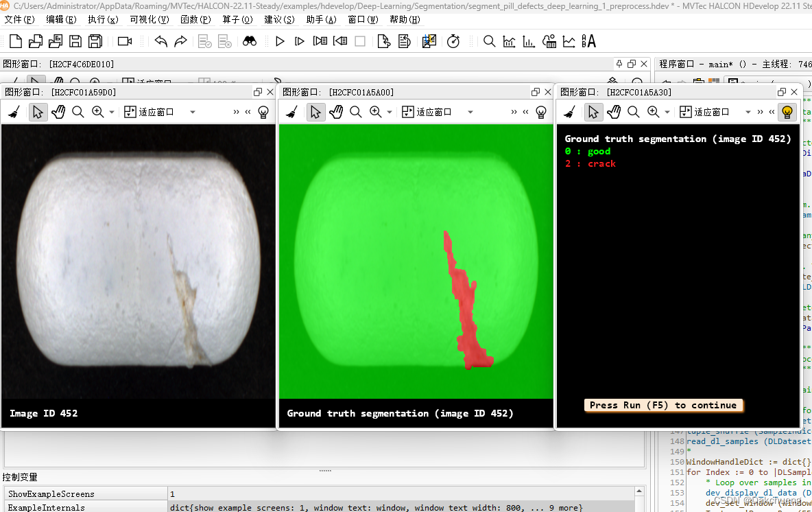This screenshot has height=512, width=812.
Task: Click the stopwatch profiler icon
Action: 453,41
